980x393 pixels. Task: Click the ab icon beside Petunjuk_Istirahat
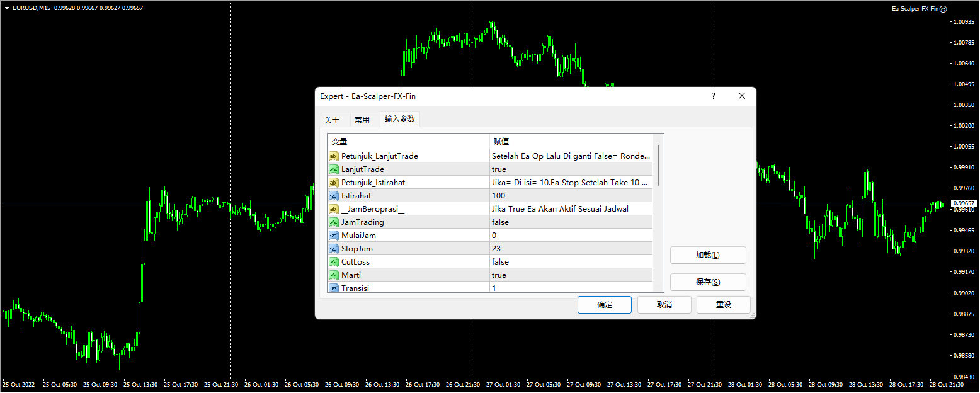tap(334, 182)
